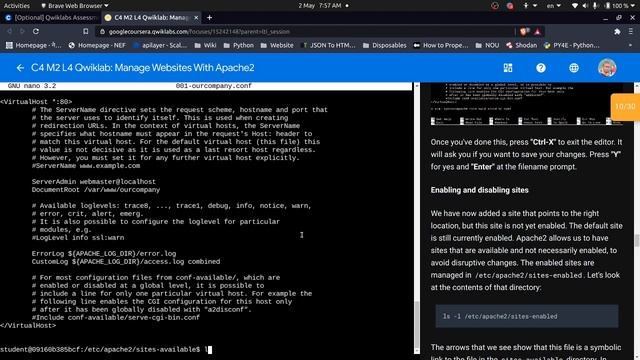The width and height of the screenshot is (640, 360).
Task: Open the Homepage - NEF bookmark
Action: click(x=97, y=45)
